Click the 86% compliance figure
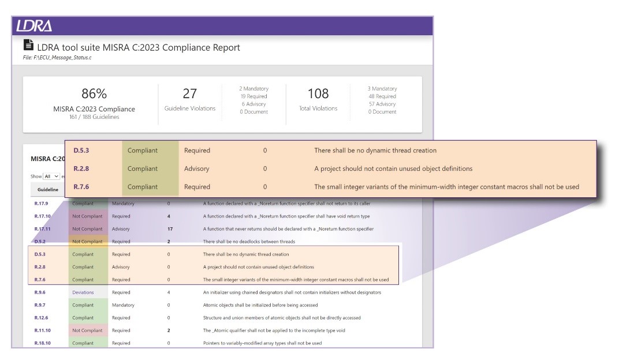The width and height of the screenshot is (619, 364). (x=94, y=94)
